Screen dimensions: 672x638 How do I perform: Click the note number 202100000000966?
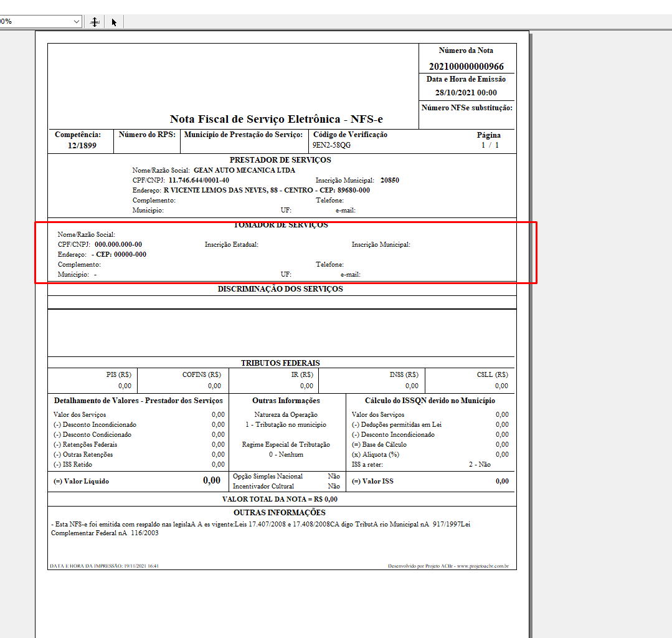click(466, 67)
